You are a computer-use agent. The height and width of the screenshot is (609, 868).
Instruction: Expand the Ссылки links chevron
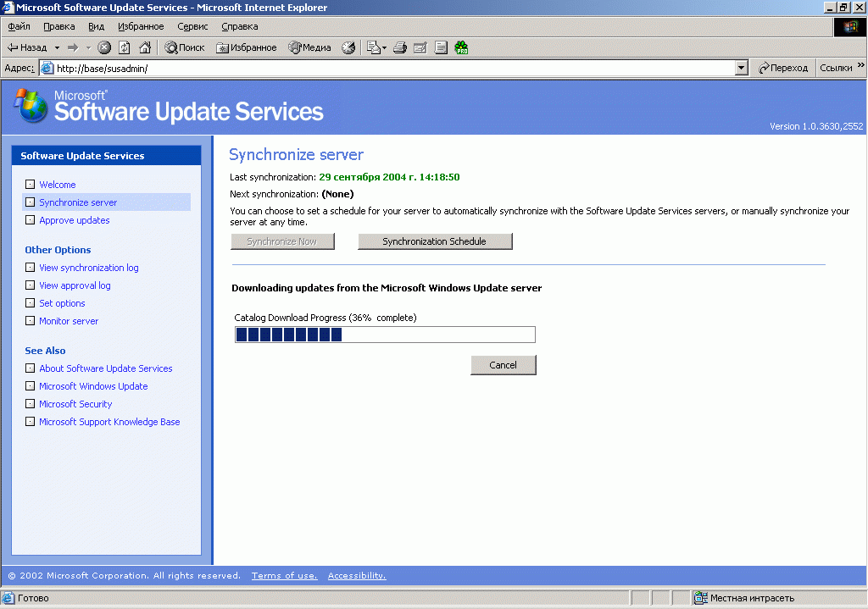tap(861, 65)
